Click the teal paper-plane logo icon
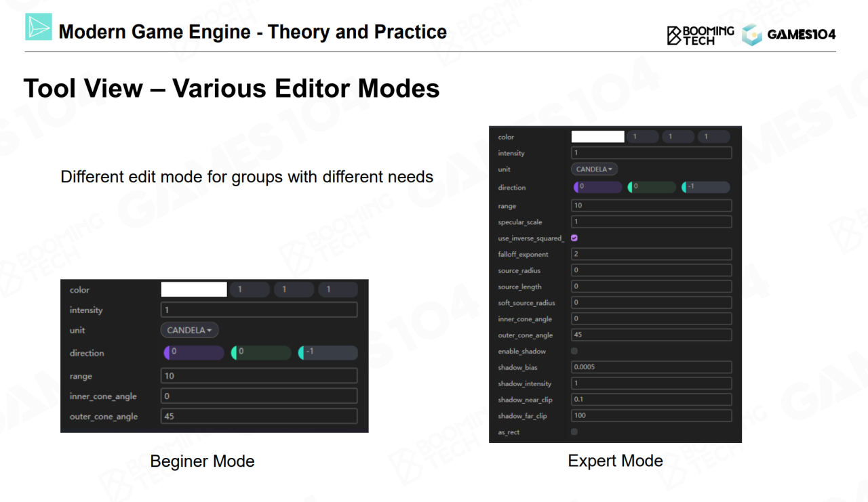Viewport: 868px width, 502px height. pos(38,26)
